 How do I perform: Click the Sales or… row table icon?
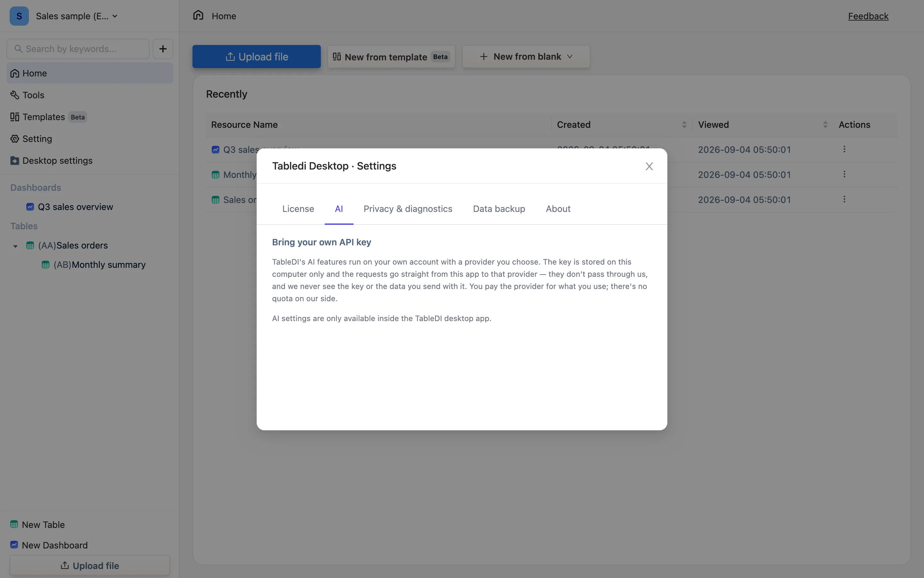(x=215, y=199)
